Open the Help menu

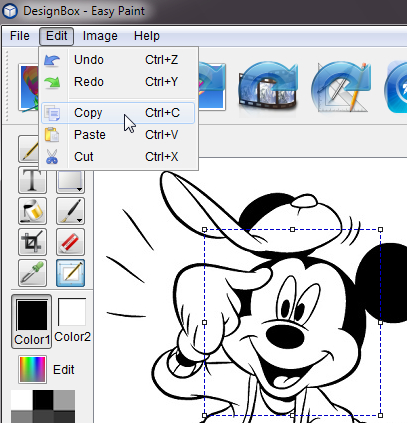click(147, 36)
